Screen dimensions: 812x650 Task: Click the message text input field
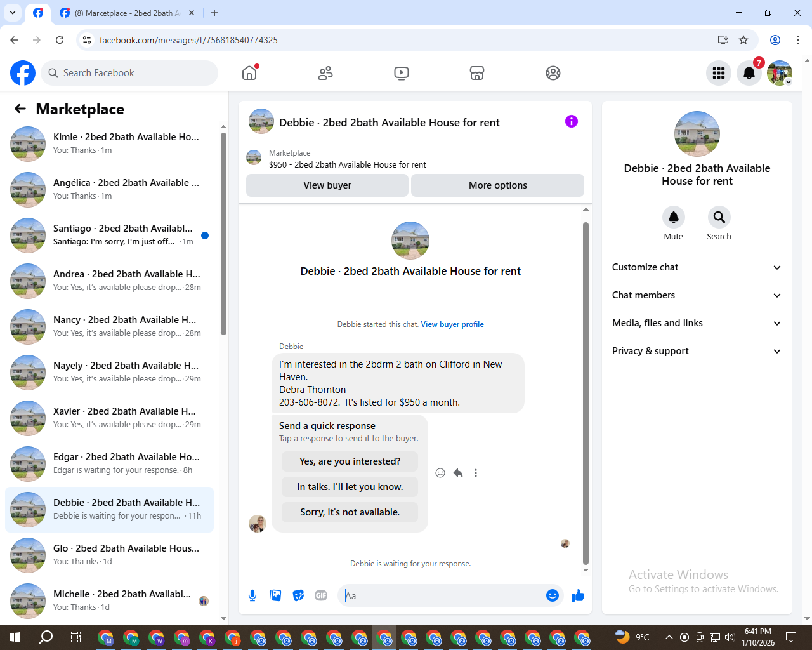tap(442, 595)
